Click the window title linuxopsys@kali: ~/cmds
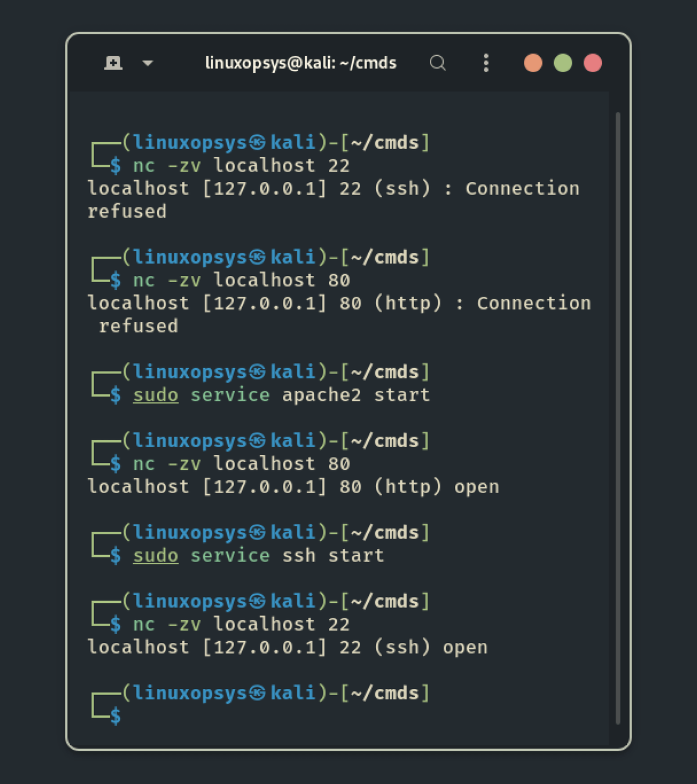Viewport: 697px width, 784px height. click(x=300, y=63)
